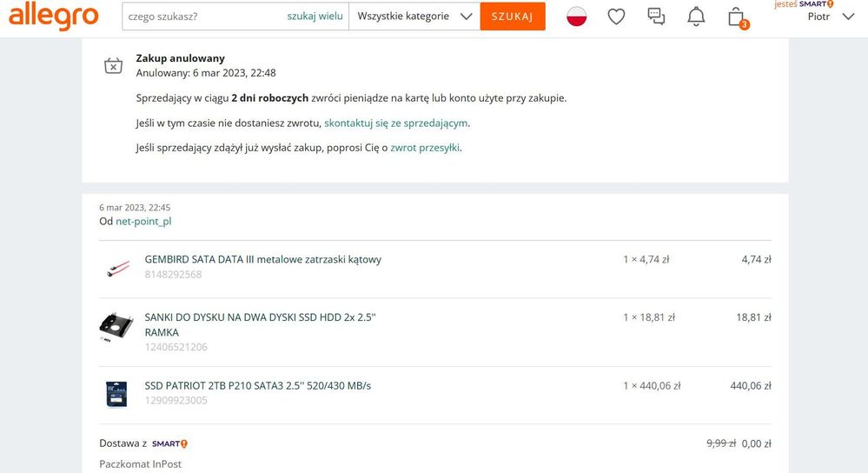Click the 'szukaj wielu' link
The height and width of the screenshot is (473, 868).
(315, 17)
